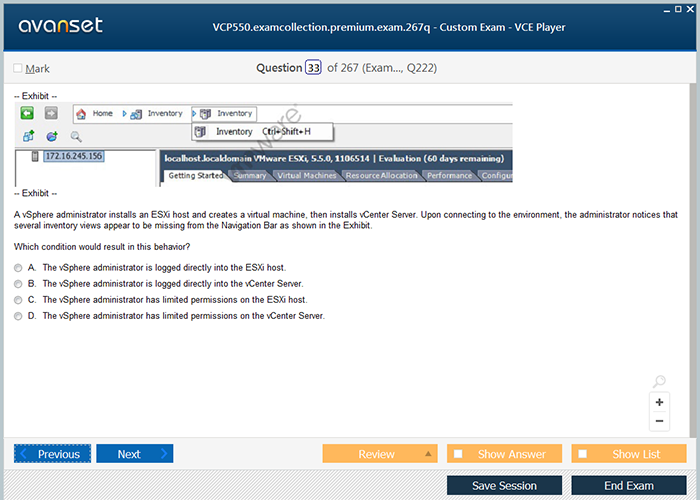Image resolution: width=700 pixels, height=500 pixels.
Task: Click the avanset logo
Action: [61, 25]
